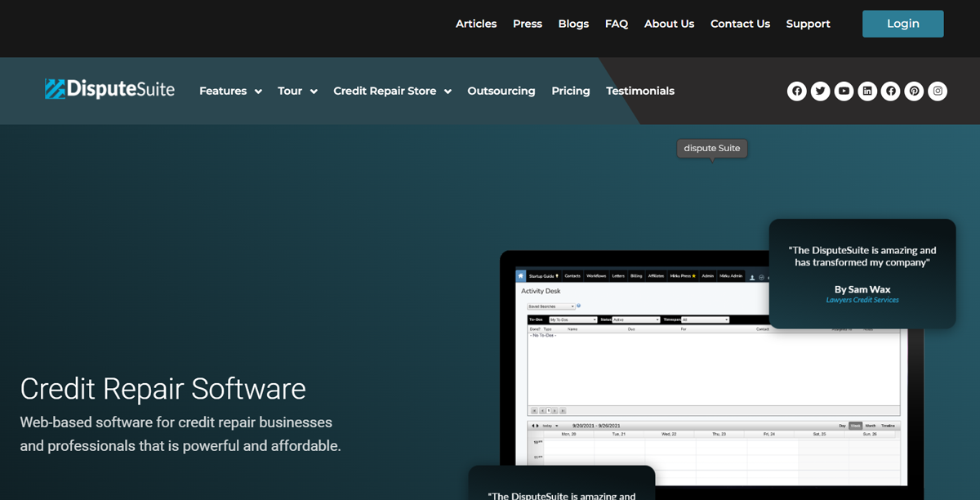Go to the Support page
The width and height of the screenshot is (980, 500).
808,24
